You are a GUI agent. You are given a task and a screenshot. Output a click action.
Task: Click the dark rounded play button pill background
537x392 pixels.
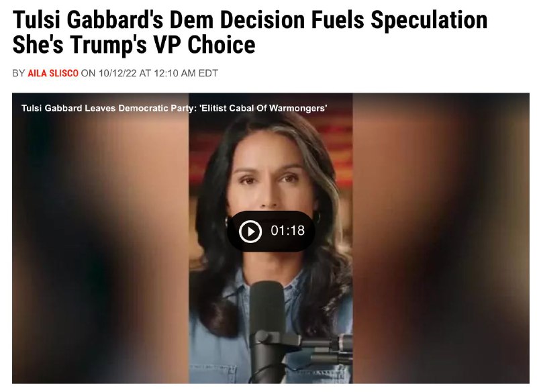(271, 232)
